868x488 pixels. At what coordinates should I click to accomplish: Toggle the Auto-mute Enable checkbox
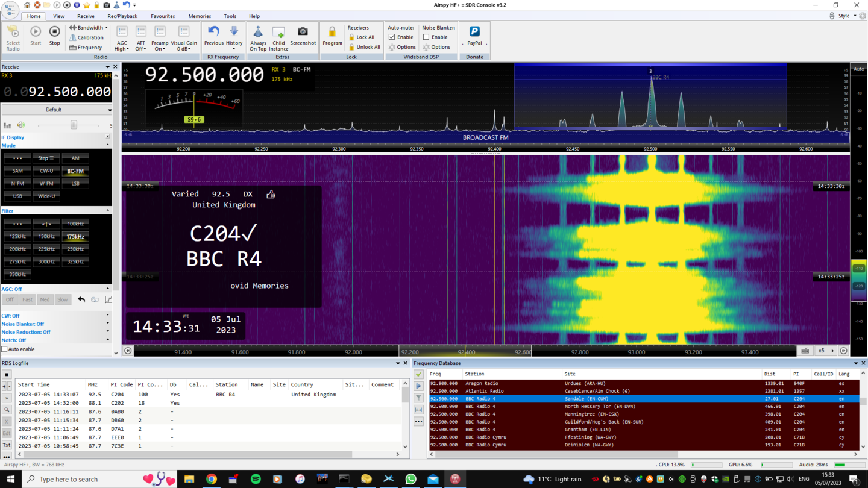(x=392, y=37)
